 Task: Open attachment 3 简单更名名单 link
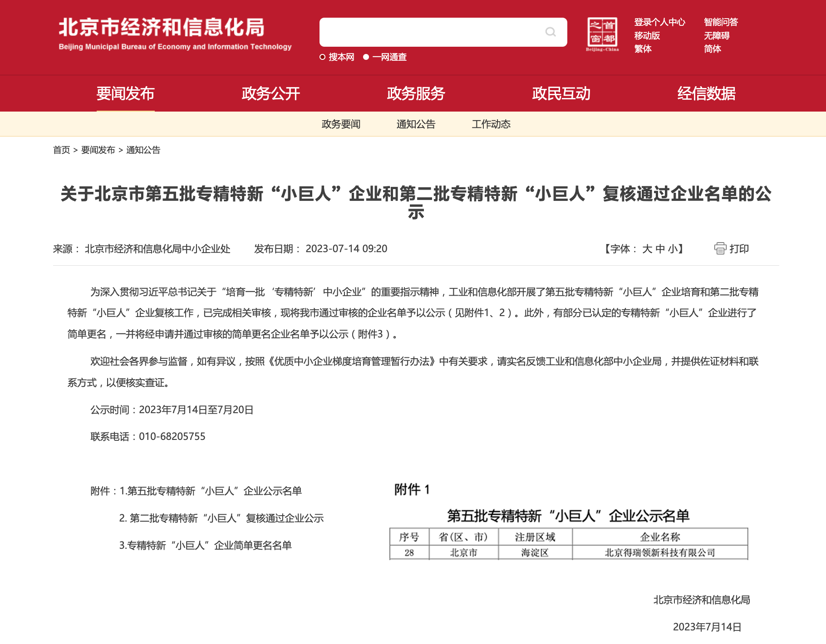point(205,546)
